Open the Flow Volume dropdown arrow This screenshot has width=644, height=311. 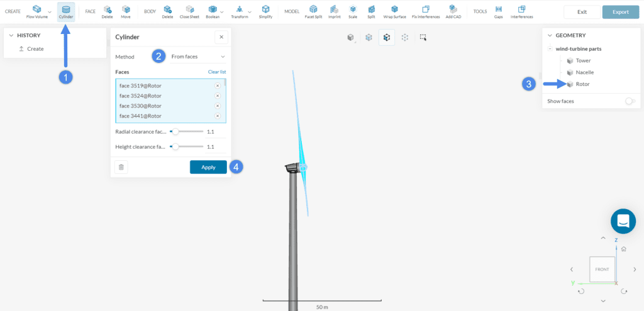tap(50, 13)
